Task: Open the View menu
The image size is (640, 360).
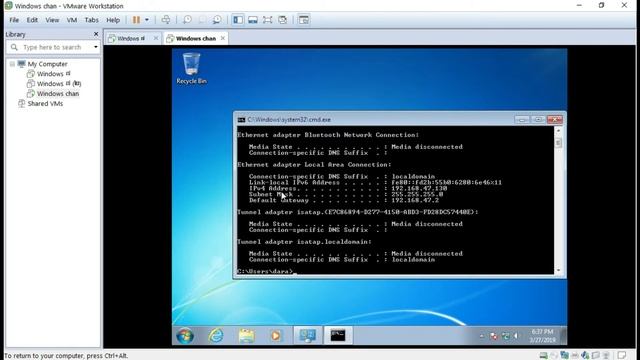Action: pyautogui.click(x=52, y=20)
